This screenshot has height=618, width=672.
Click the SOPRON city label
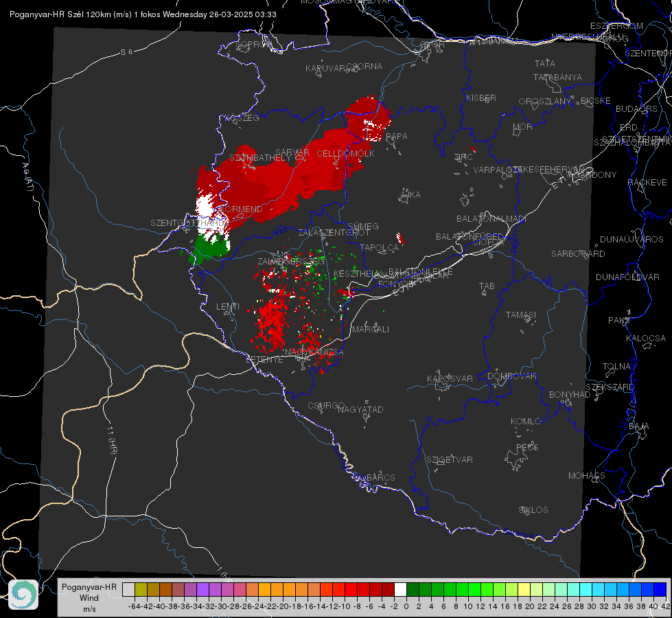[254, 44]
